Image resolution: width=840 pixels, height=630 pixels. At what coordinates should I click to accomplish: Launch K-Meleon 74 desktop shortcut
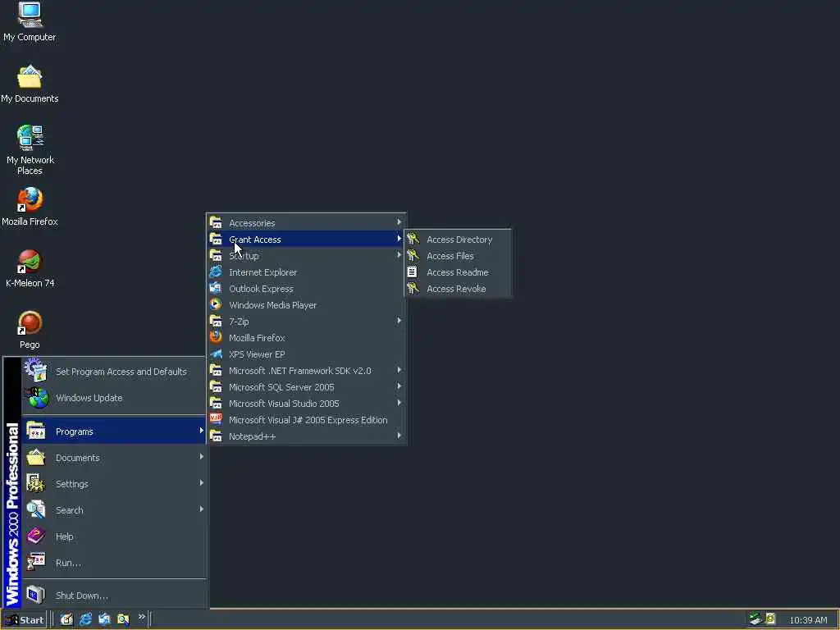click(x=30, y=268)
